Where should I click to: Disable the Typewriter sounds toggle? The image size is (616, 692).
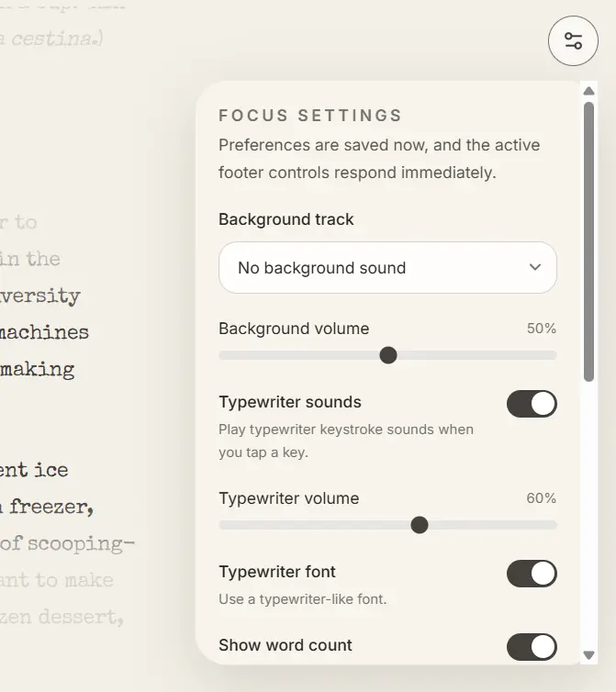coord(532,404)
